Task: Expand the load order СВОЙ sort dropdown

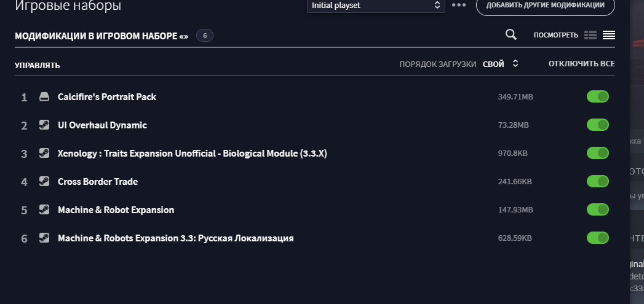Action: [x=501, y=64]
